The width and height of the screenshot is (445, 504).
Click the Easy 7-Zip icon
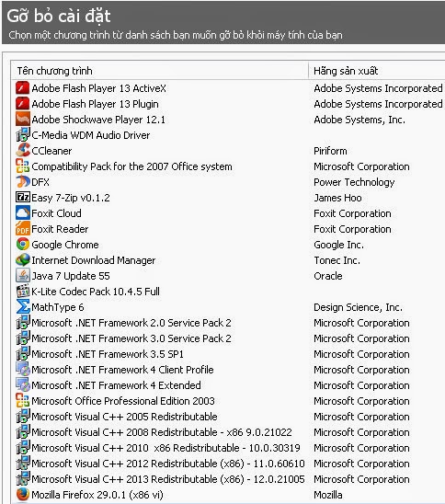click(23, 198)
